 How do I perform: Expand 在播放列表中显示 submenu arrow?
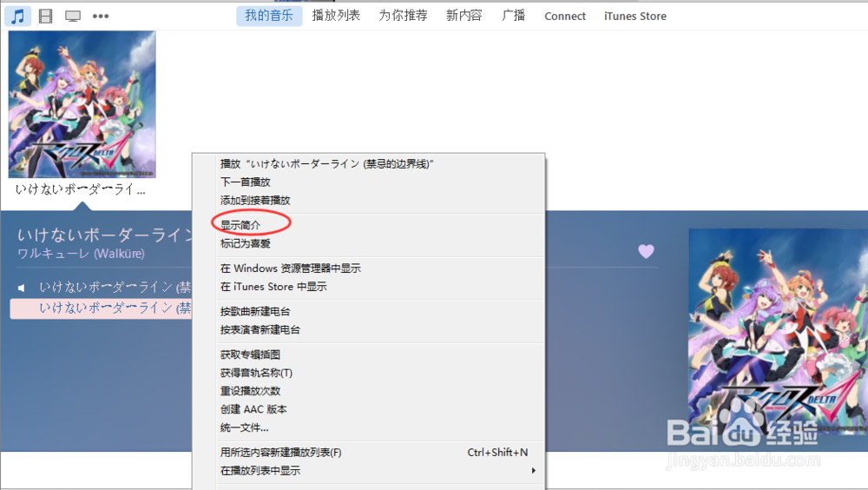click(533, 471)
